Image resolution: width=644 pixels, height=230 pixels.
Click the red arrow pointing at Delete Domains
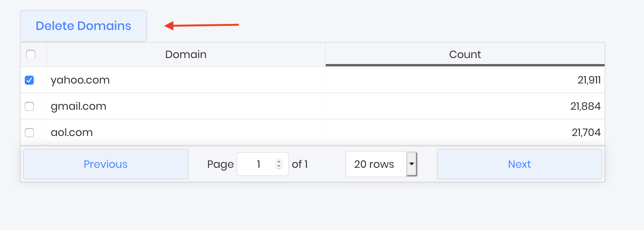click(x=202, y=25)
